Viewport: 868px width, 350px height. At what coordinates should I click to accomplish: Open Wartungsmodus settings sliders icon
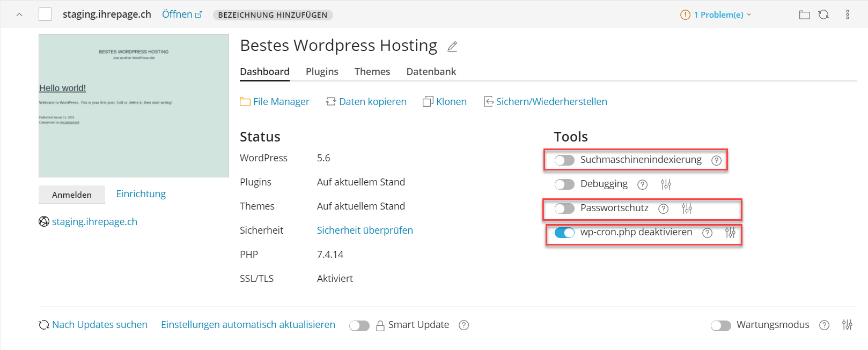[847, 325]
